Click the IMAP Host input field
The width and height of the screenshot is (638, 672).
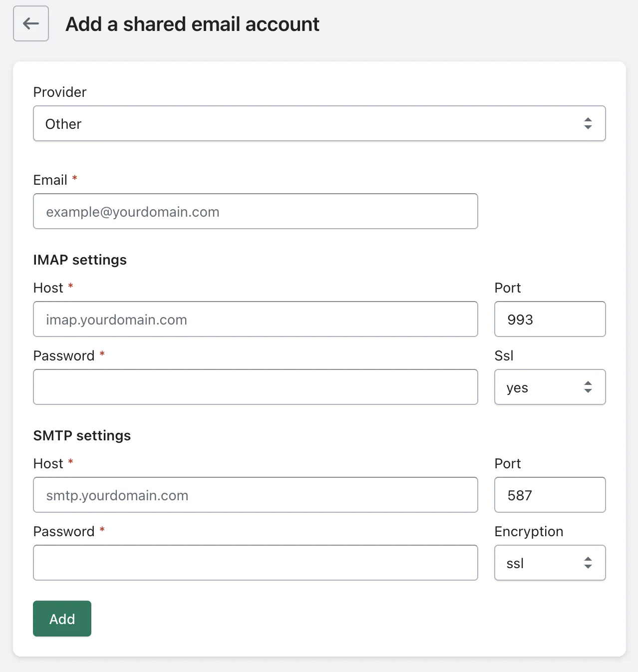pyautogui.click(x=256, y=319)
